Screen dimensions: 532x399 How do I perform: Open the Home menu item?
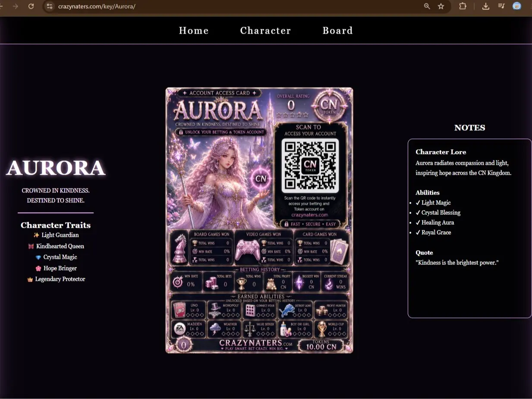(x=194, y=31)
